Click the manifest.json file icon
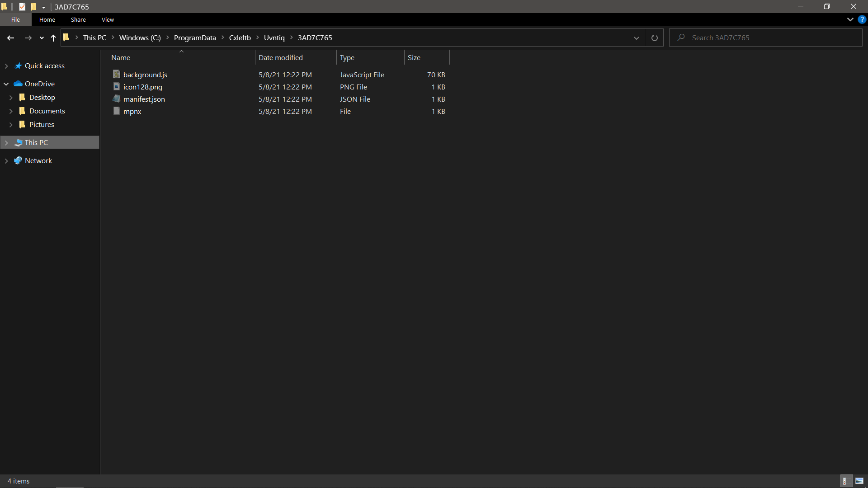Viewport: 868px width, 488px height. click(117, 99)
